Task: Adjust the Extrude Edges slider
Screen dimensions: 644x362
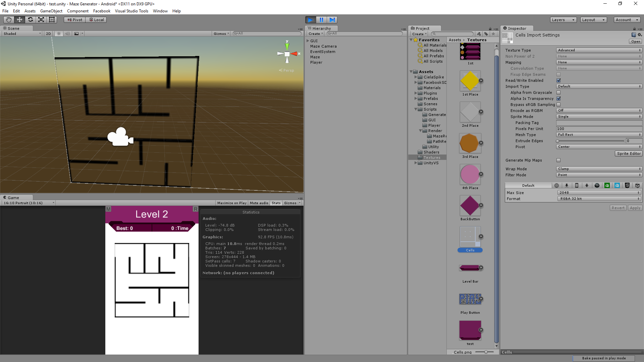Action: [x=590, y=141]
